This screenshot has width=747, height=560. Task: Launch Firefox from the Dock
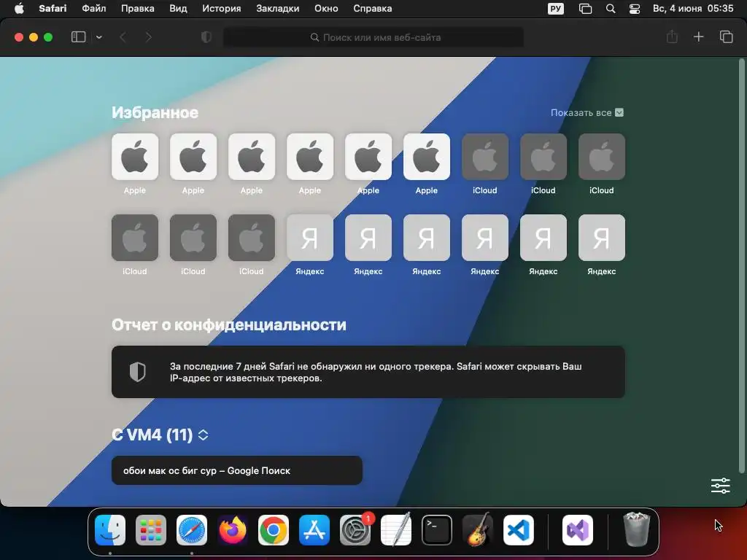click(x=233, y=530)
